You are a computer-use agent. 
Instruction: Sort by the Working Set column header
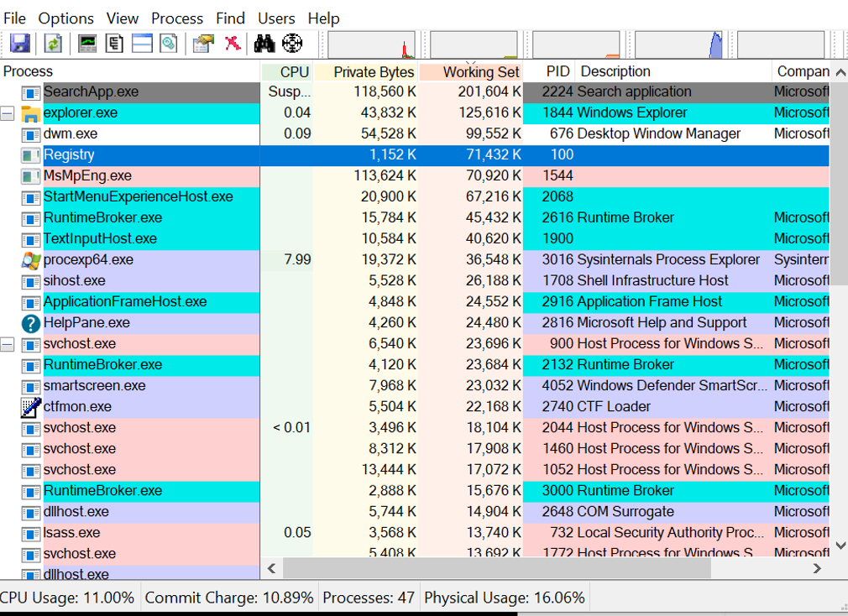[470, 72]
